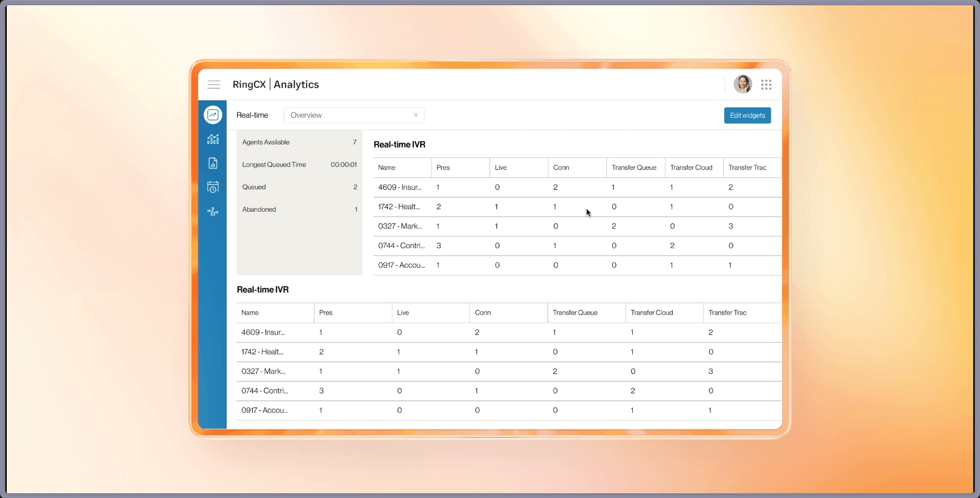Open the scheduled calendar clock sidebar icon
This screenshot has width=980, height=498.
[213, 187]
